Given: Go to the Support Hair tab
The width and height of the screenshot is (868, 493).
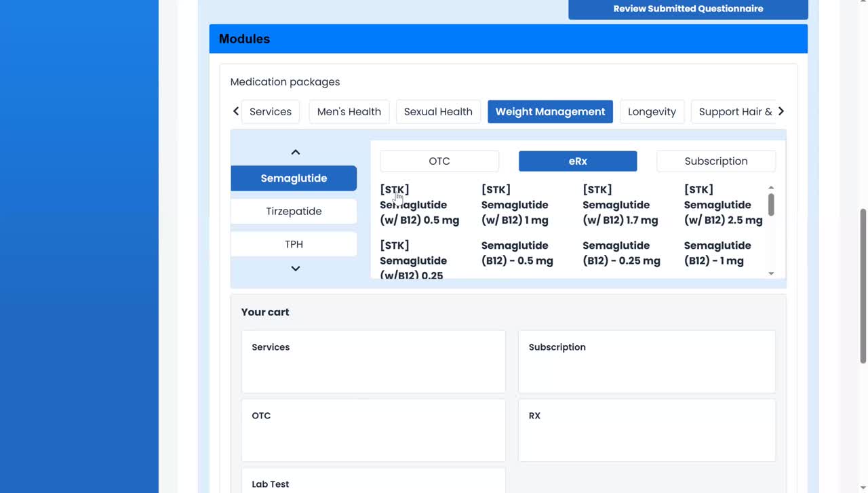Looking at the screenshot, I should point(733,112).
